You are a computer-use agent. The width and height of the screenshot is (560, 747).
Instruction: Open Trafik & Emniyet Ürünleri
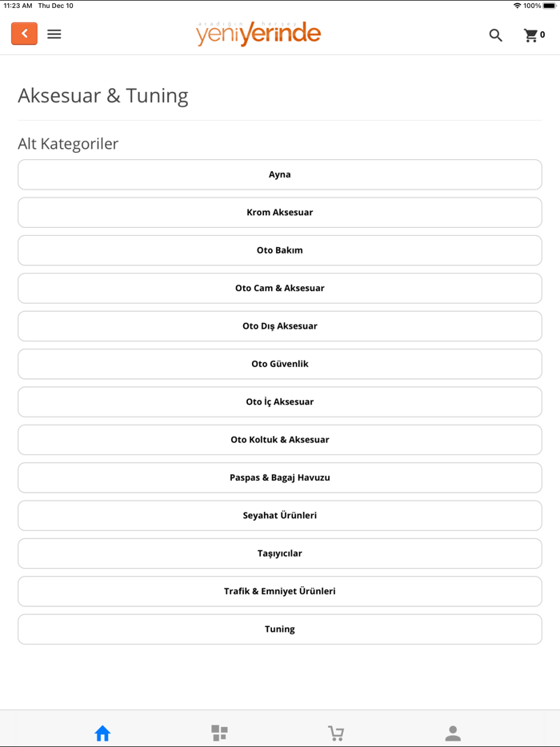280,591
